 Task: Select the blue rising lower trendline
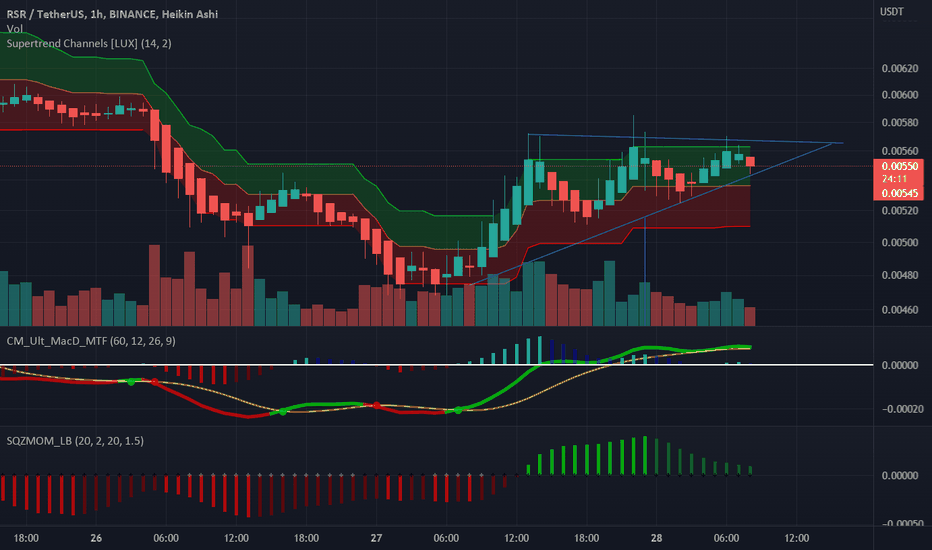654,214
